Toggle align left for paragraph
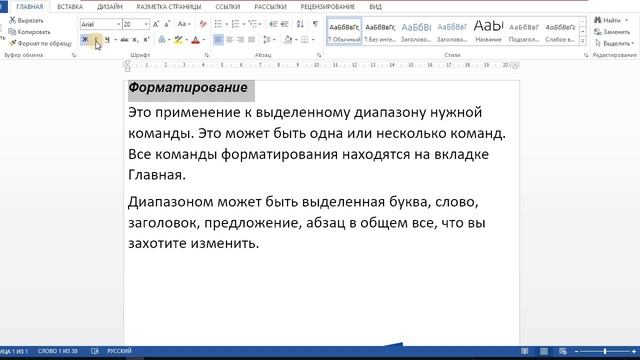The height and width of the screenshot is (360, 640). point(218,40)
